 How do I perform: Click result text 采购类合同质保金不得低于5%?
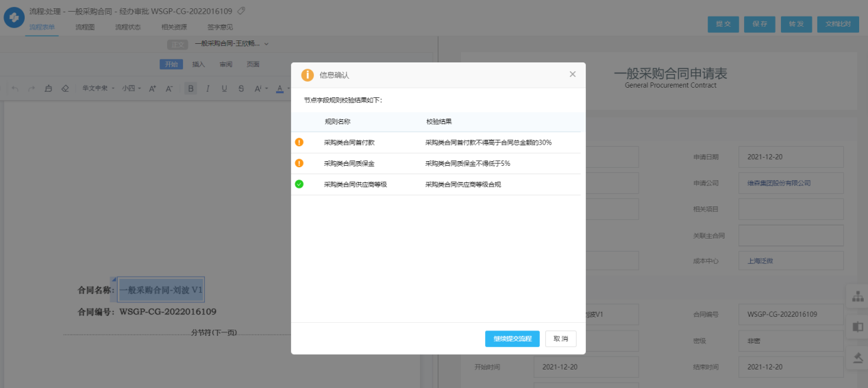tap(468, 164)
